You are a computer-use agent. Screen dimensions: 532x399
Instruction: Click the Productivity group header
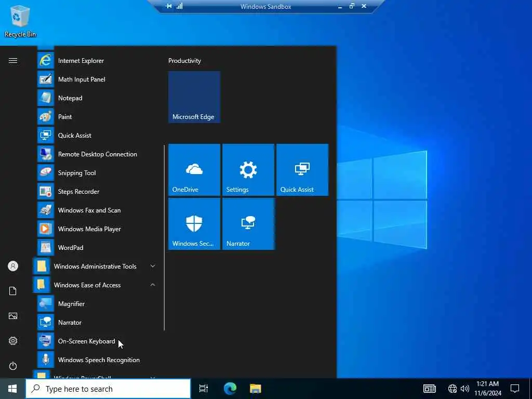tap(184, 61)
